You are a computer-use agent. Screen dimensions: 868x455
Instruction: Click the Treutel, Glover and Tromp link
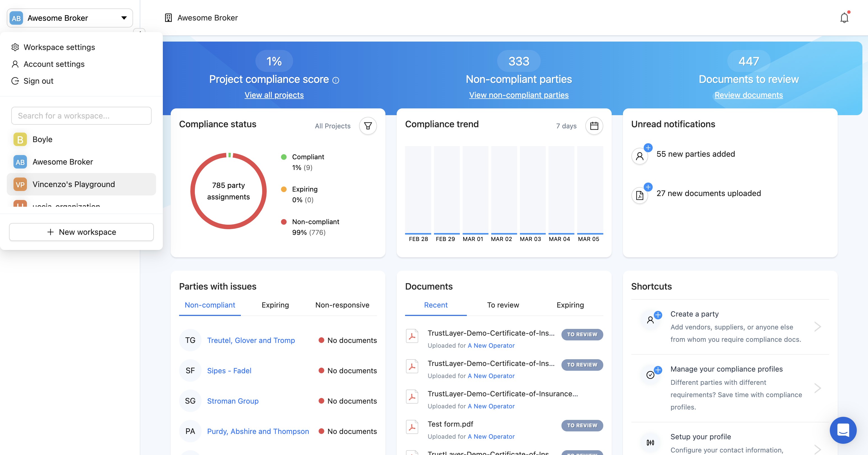coord(251,340)
